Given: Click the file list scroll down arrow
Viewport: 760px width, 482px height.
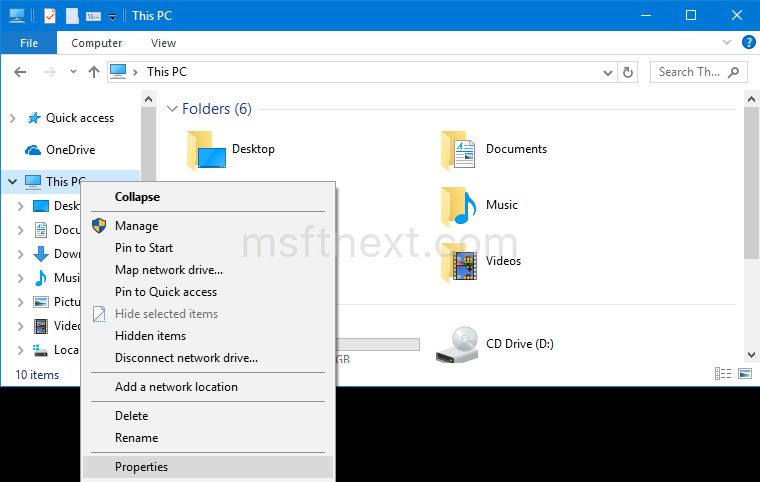Looking at the screenshot, I should click(x=751, y=354).
